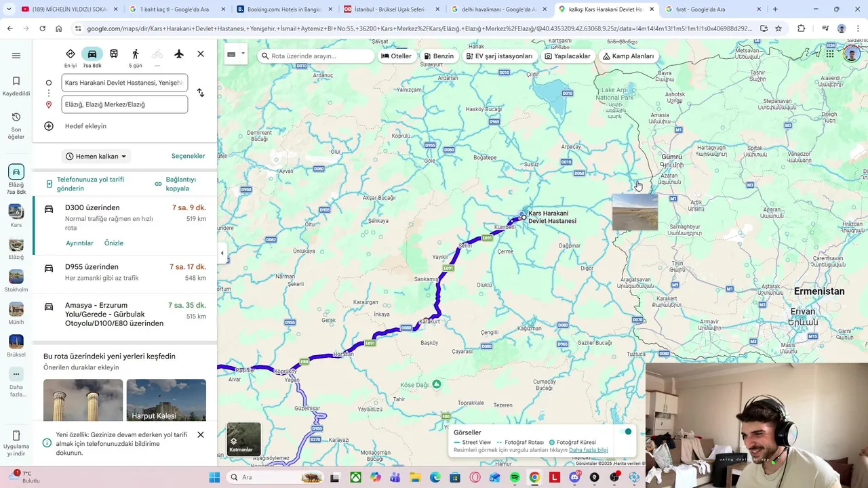Select the best travel mode icon 'En iyi'
868x488 pixels.
click(71, 58)
